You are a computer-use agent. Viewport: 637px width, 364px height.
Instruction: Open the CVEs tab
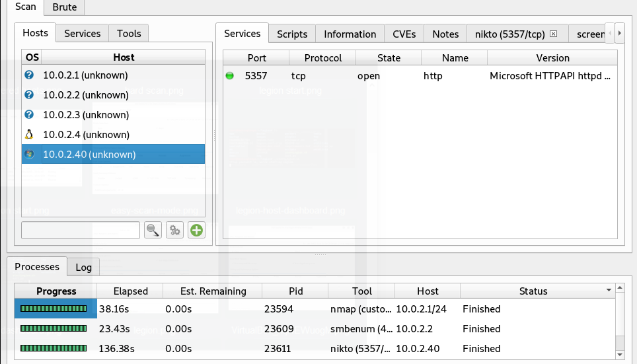click(x=404, y=34)
